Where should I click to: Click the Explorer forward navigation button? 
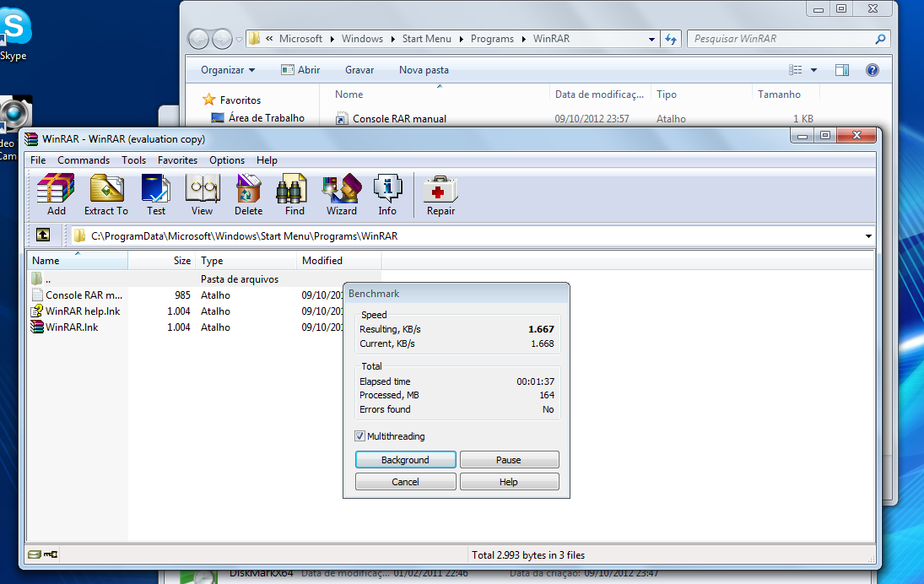(222, 39)
